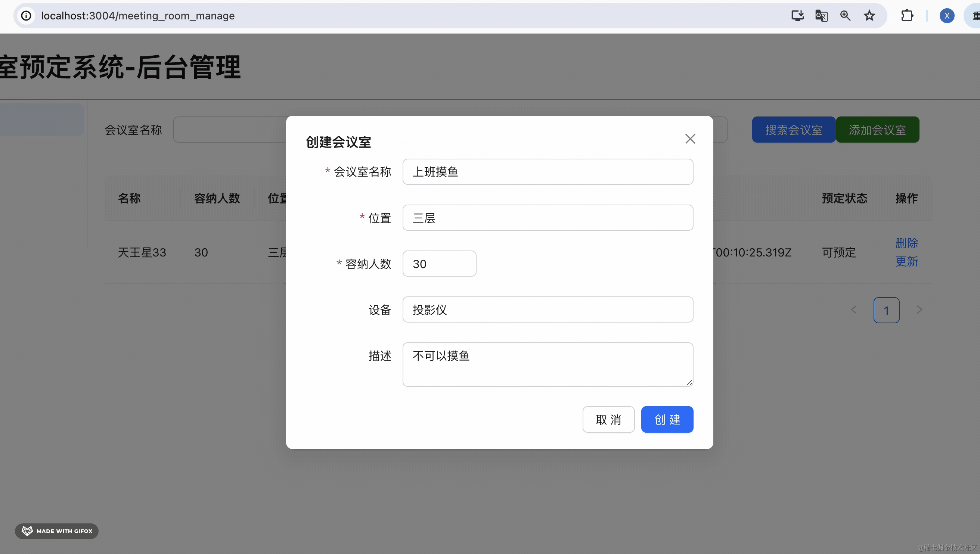This screenshot has width=980, height=554.
Task: Click the zoom magnifier icon in address bar
Action: tap(845, 16)
